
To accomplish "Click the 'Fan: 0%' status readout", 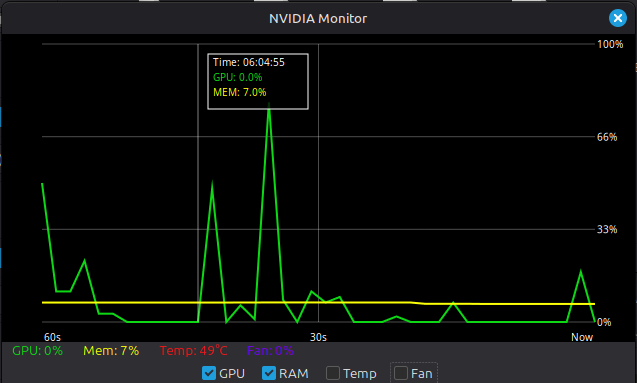I will click(x=270, y=351).
